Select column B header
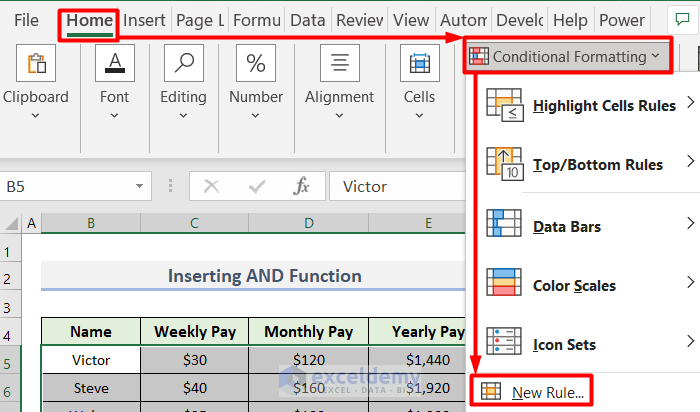This screenshot has width=700, height=412. (x=91, y=223)
